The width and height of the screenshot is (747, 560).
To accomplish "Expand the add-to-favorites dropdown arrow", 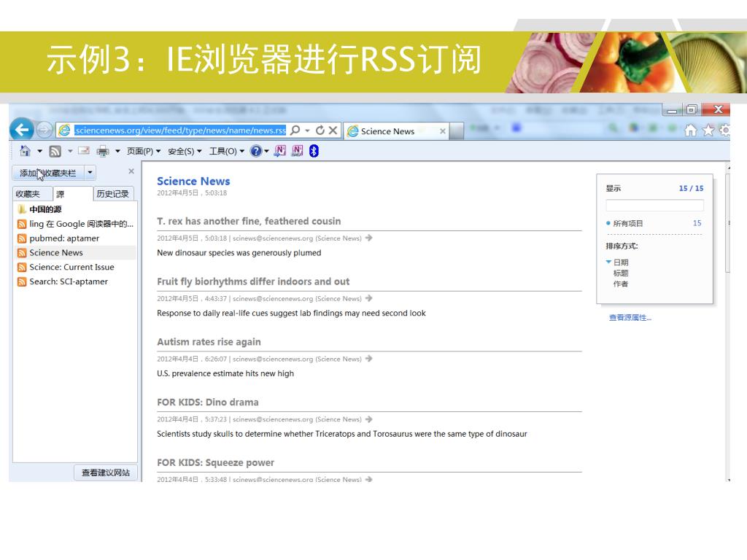I will 90,172.
